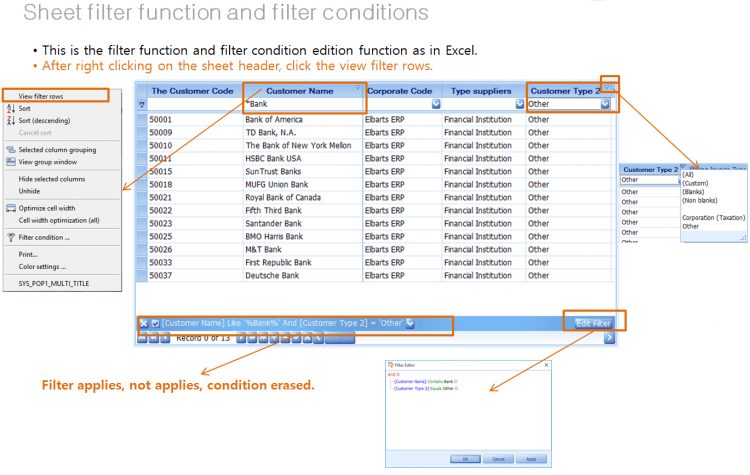This screenshot has height=475, width=750.
Task: Click the Contains operator in Filter Editor
Action: tap(435, 382)
